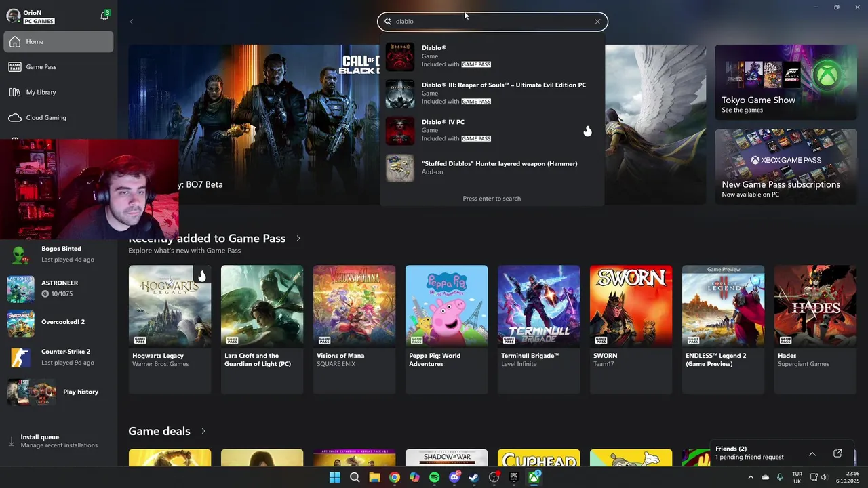
Task: Select the Diablo IV PC search result
Action: 492,131
